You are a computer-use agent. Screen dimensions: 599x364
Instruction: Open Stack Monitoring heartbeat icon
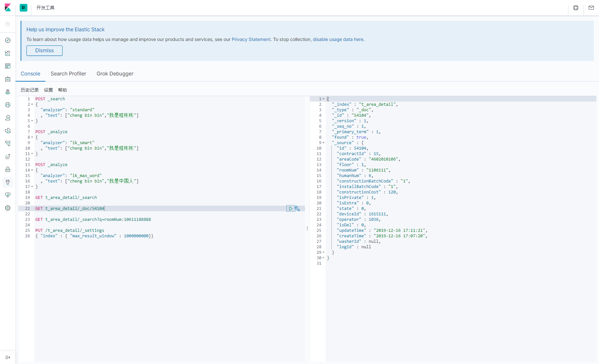(8, 195)
